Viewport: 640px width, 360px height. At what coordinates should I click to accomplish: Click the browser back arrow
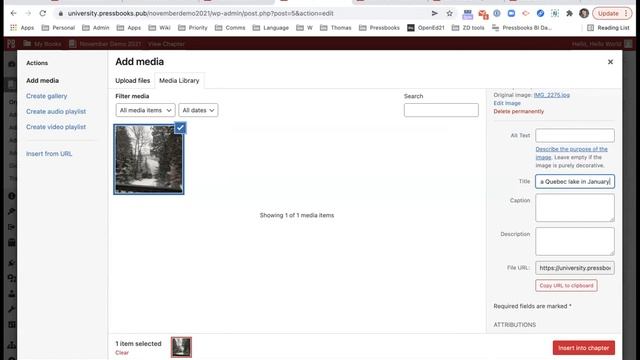[13, 13]
